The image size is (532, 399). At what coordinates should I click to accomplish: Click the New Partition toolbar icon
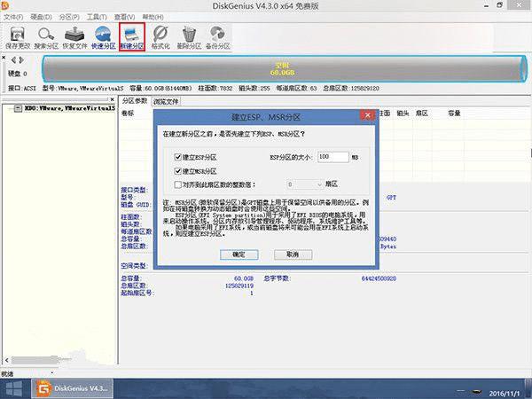point(132,37)
